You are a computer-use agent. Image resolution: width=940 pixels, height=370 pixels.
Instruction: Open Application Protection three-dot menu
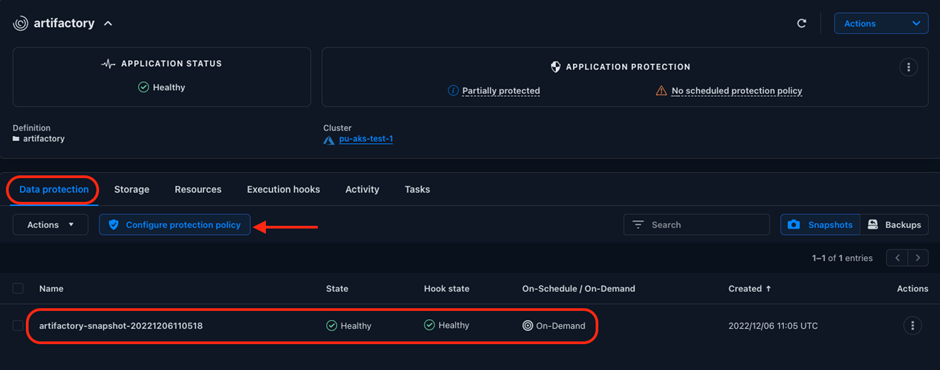tap(909, 67)
